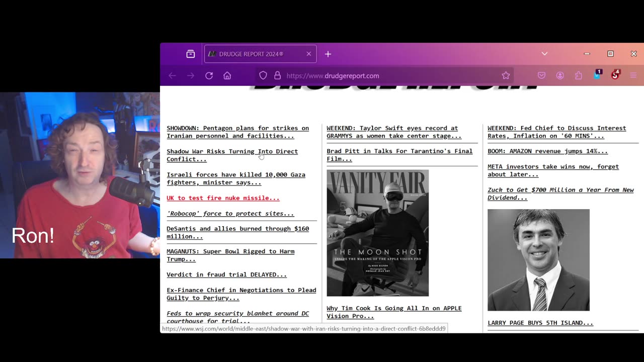Open Fed Chief to Discuss Interest Rates link
Image resolution: width=644 pixels, height=362 pixels.
(x=557, y=132)
